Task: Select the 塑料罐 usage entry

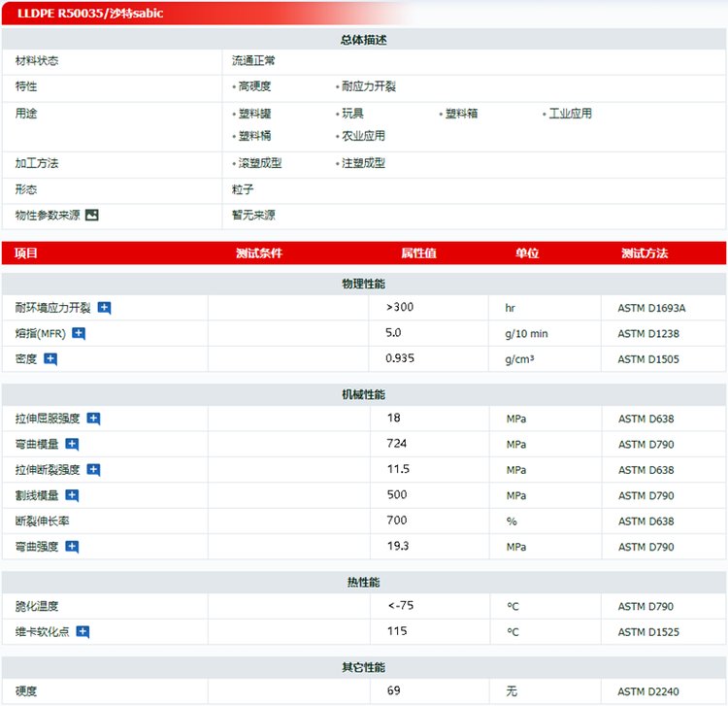Action: (x=254, y=114)
